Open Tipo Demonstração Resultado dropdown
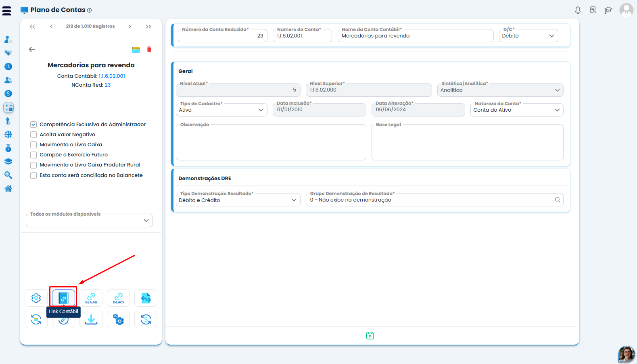This screenshot has width=637, height=364. click(238, 200)
